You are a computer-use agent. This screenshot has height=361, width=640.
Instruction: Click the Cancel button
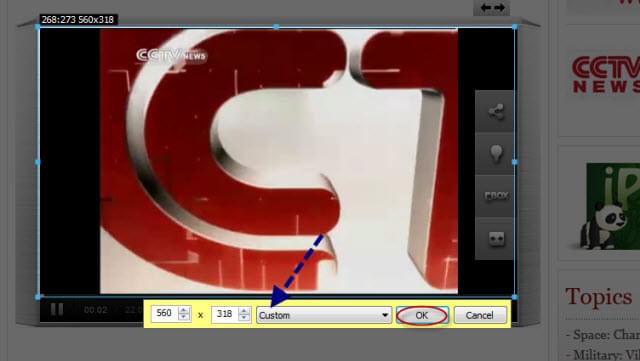(x=480, y=315)
